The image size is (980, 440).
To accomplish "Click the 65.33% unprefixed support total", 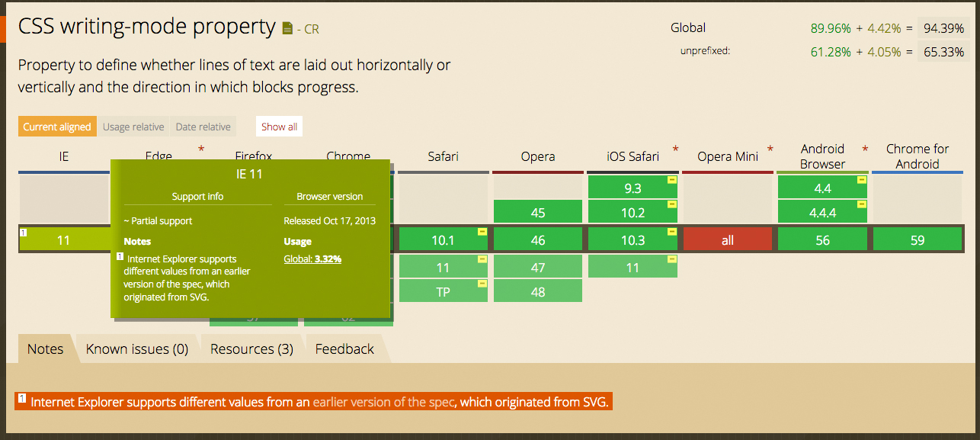I will click(943, 52).
